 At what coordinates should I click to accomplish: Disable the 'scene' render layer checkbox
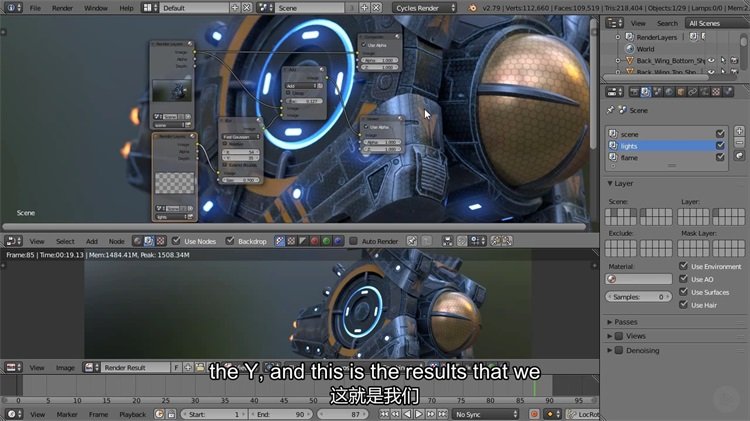click(720, 133)
